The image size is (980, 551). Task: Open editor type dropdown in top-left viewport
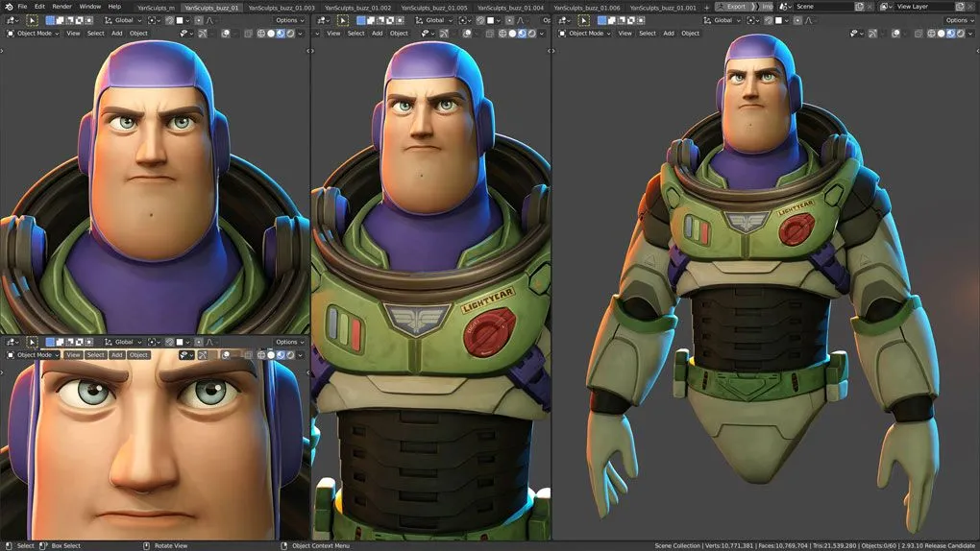pos(12,20)
